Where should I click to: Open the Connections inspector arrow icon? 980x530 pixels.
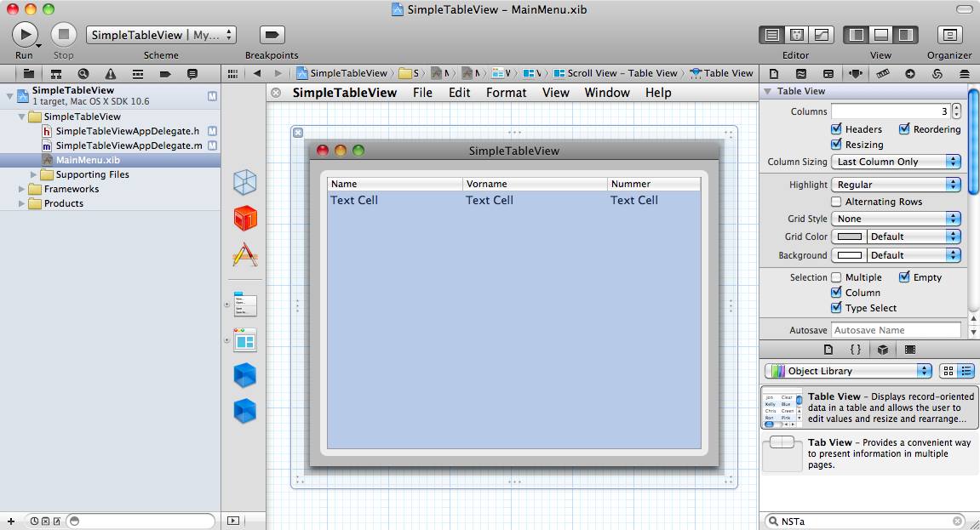point(910,74)
